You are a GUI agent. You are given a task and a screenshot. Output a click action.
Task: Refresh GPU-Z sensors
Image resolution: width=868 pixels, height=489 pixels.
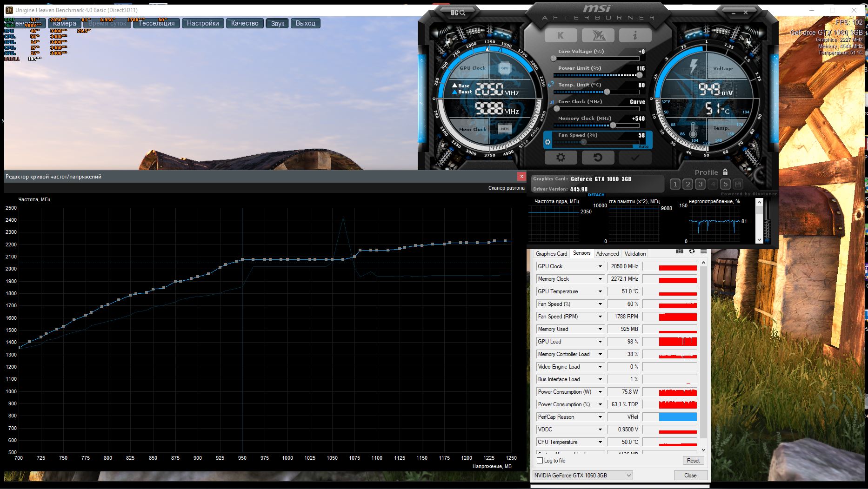pyautogui.click(x=692, y=251)
